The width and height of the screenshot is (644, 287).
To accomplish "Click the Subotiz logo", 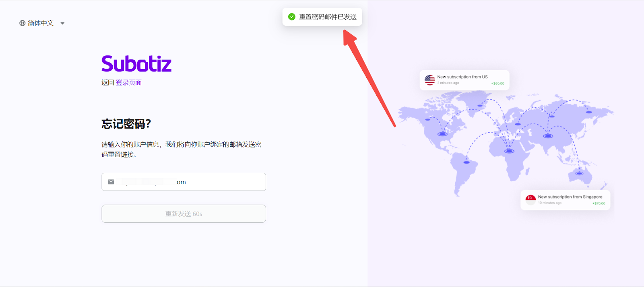I will click(136, 64).
